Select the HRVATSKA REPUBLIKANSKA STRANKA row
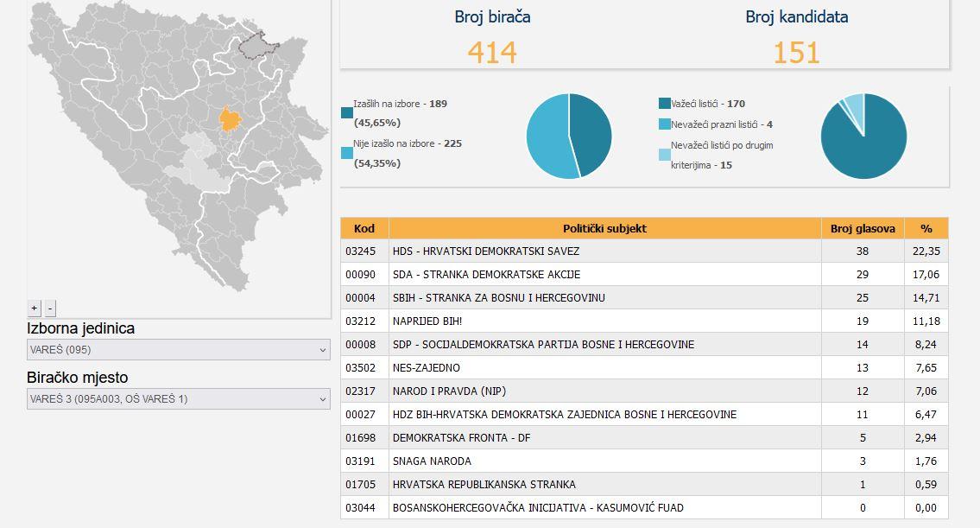The width and height of the screenshot is (980, 528). [644, 484]
